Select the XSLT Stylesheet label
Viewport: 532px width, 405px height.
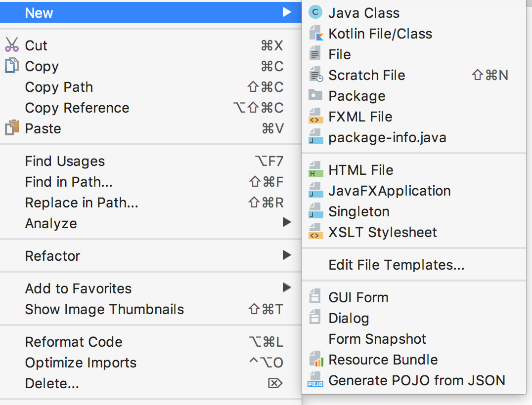pos(383,232)
